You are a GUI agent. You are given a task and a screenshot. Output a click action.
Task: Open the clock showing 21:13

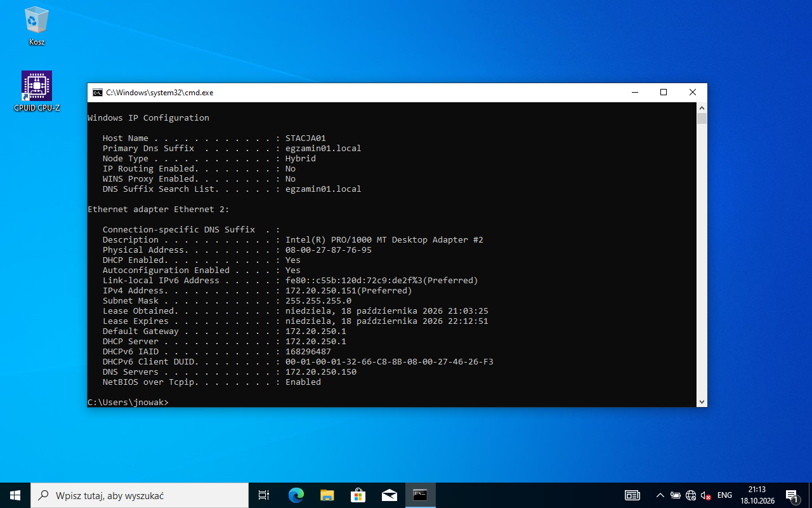click(757, 495)
